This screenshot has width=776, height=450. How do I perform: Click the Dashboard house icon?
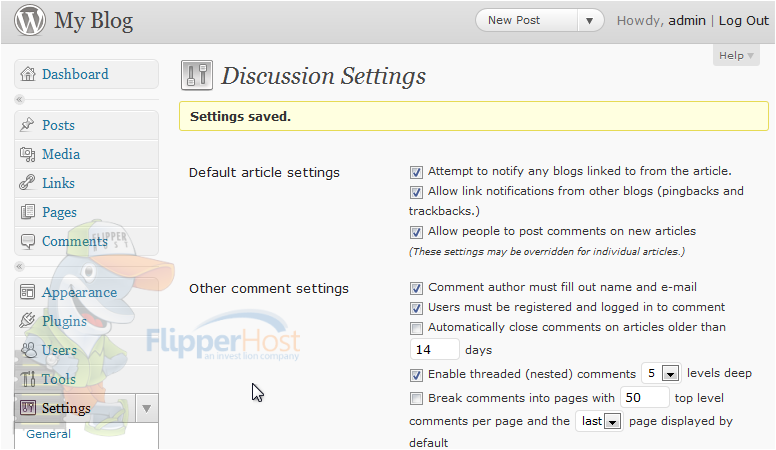click(x=28, y=74)
